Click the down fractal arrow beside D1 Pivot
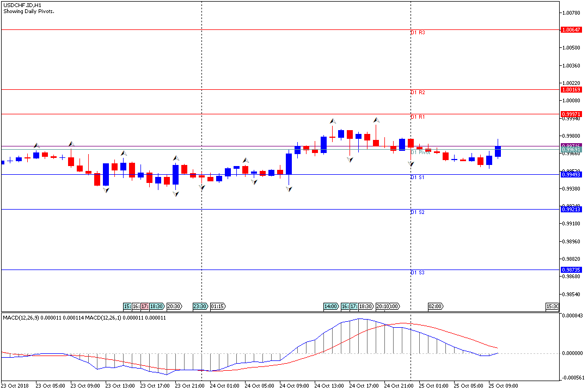 click(x=412, y=164)
